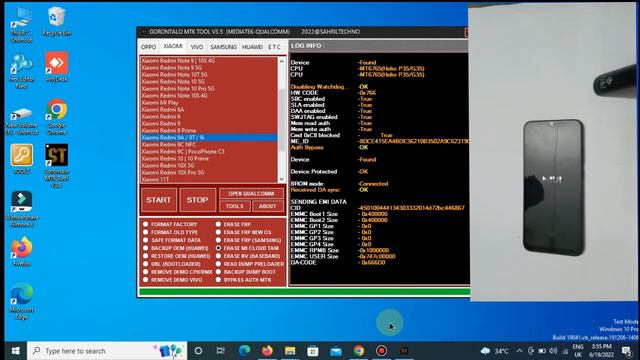Screen dimensions: 640x360
Task: Open Microsoft Store from the taskbar
Action: 313,351
